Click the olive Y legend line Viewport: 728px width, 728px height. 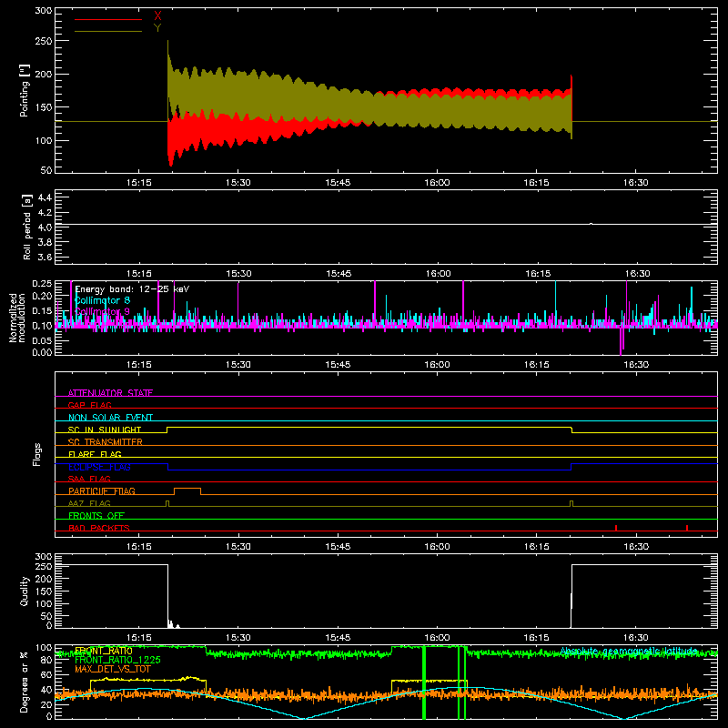point(108,31)
